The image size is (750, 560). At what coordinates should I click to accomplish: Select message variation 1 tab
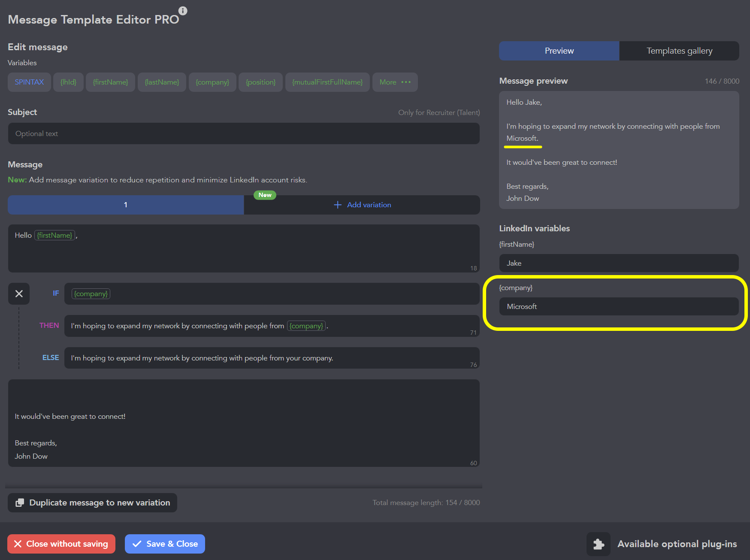pos(126,205)
